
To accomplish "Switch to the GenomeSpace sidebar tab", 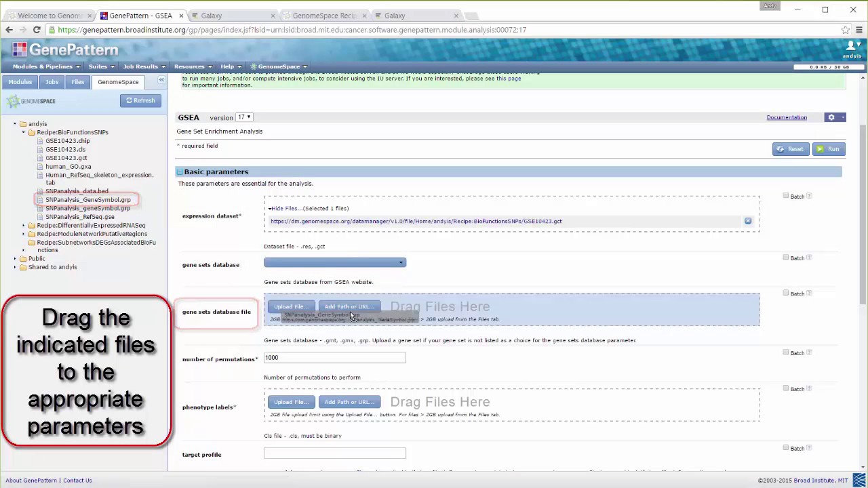I will pos(118,81).
